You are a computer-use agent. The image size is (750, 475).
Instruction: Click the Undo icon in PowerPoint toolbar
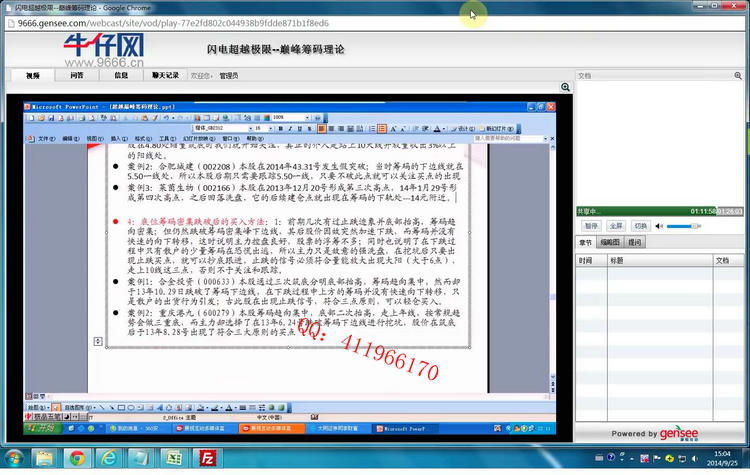click(x=166, y=118)
